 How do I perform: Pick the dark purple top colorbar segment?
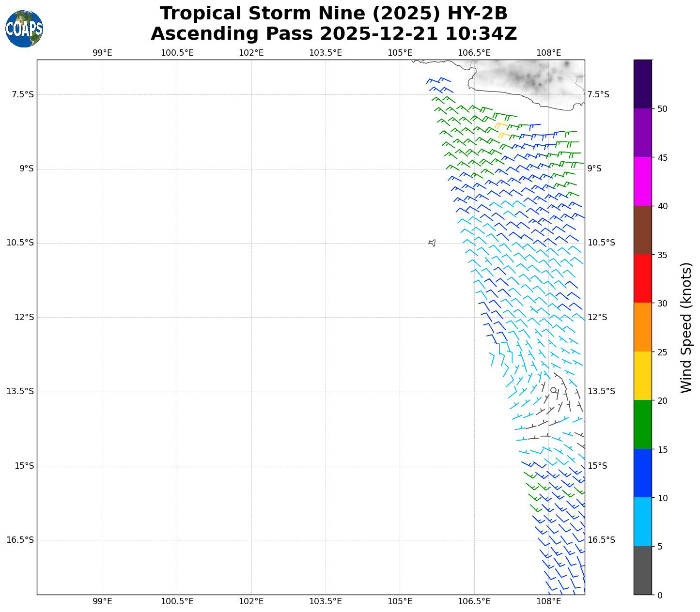coord(643,84)
